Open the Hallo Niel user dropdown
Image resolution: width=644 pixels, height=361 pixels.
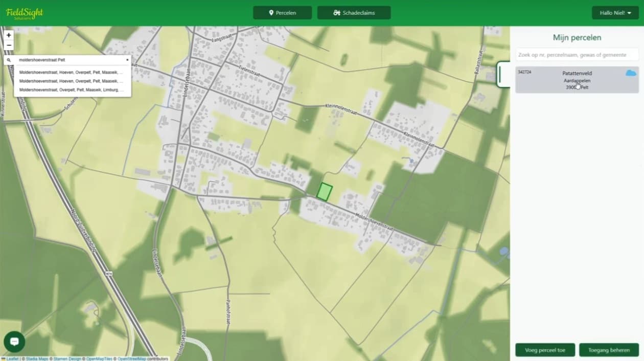pos(615,13)
